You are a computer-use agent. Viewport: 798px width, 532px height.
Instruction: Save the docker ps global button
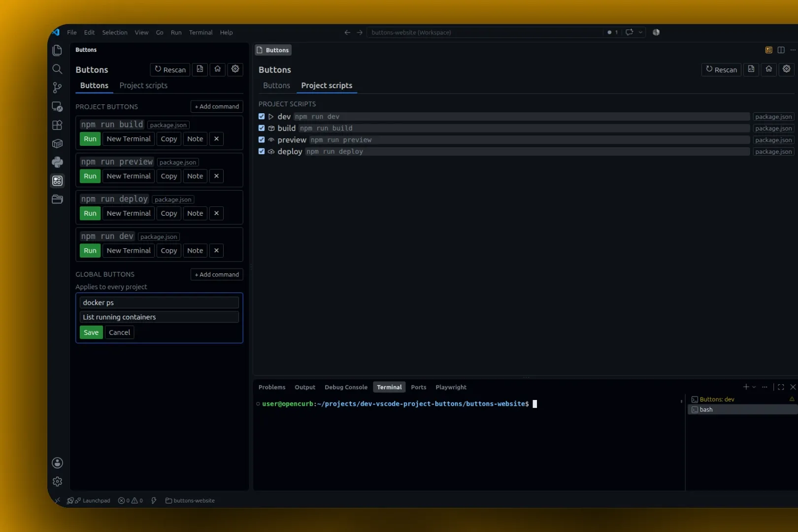91,332
